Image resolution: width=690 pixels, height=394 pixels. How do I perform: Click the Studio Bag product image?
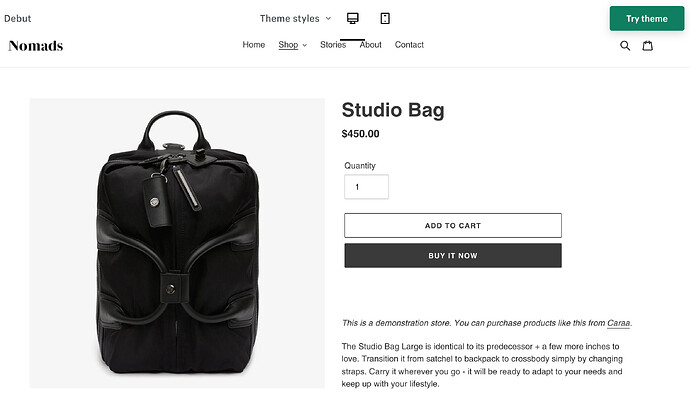[177, 243]
